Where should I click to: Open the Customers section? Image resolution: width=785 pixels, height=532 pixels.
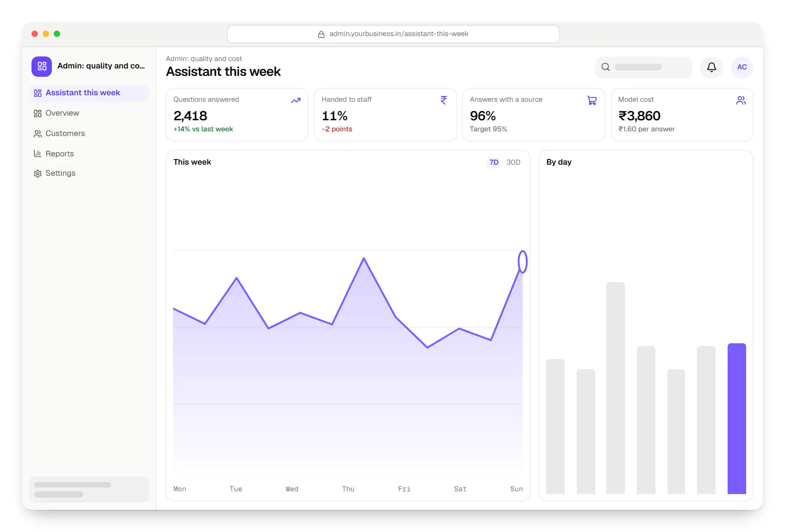[x=89, y=134]
